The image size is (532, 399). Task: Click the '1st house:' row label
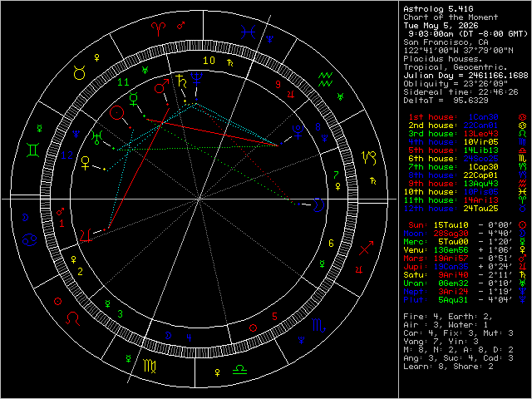[433, 117]
